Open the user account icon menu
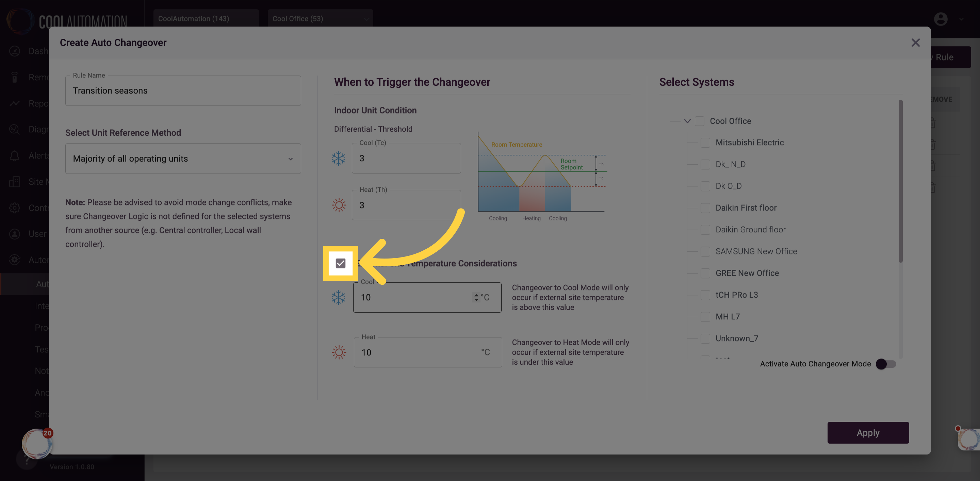 point(941,19)
